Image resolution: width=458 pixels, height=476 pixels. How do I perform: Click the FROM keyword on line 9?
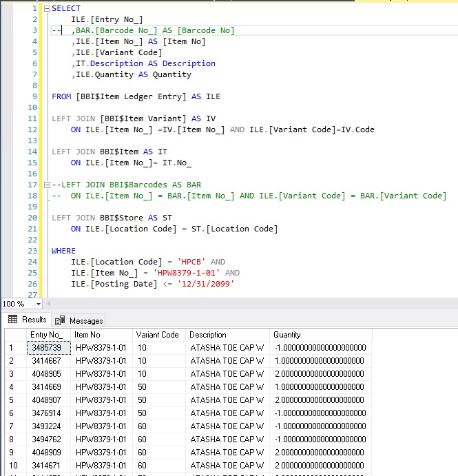[x=61, y=96]
